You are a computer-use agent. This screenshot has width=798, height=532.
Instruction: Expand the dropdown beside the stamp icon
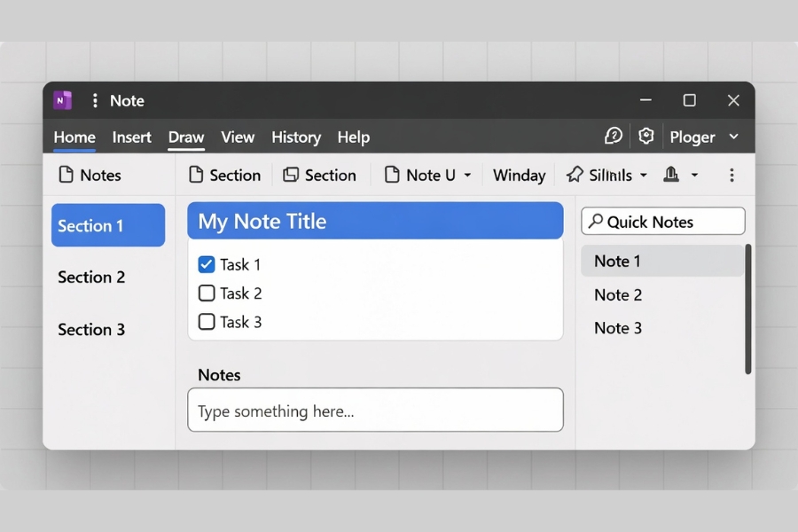coord(695,175)
